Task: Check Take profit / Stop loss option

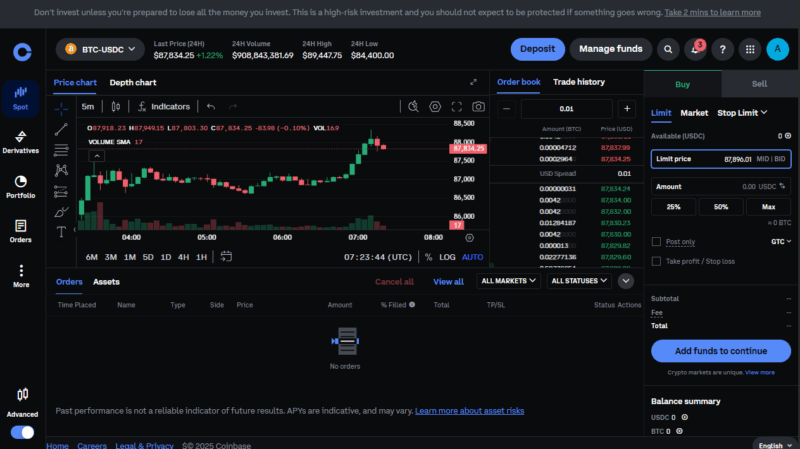Action: coord(656,261)
